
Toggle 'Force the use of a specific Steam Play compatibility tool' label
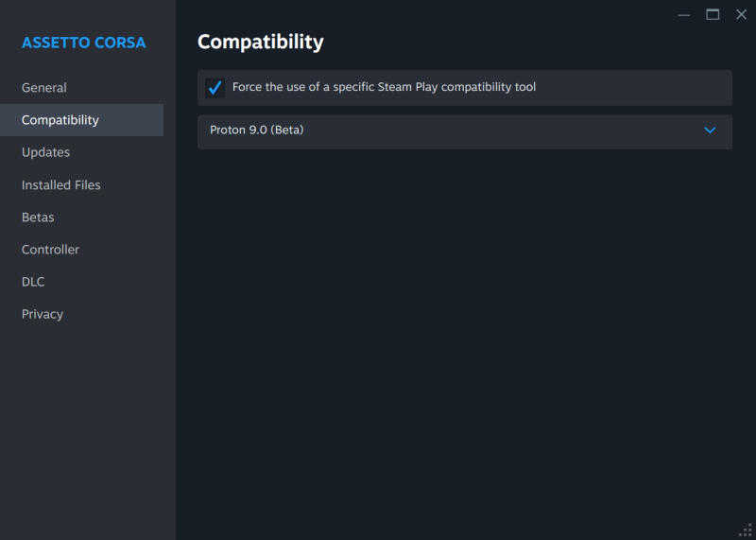384,88
